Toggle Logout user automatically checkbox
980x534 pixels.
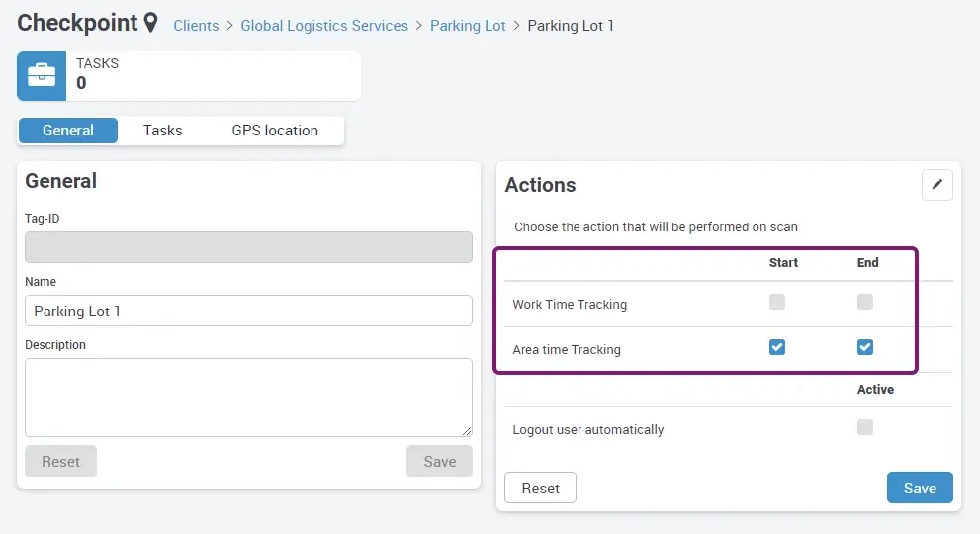865,428
